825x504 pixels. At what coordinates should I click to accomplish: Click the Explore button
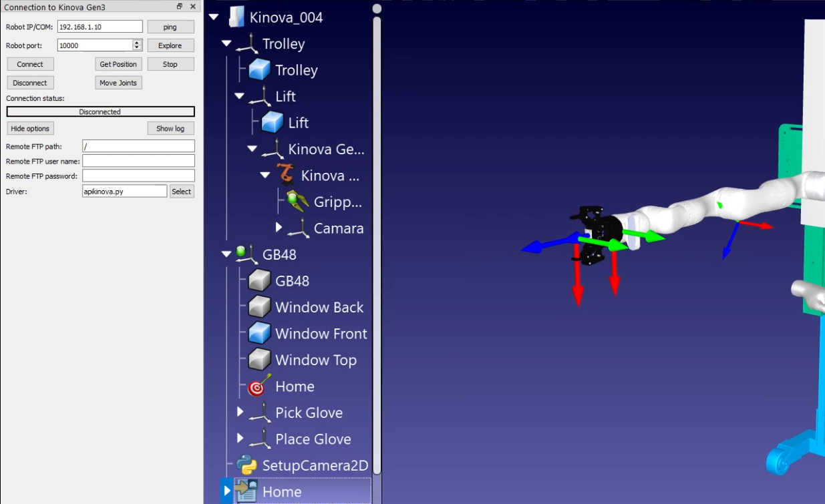click(170, 45)
